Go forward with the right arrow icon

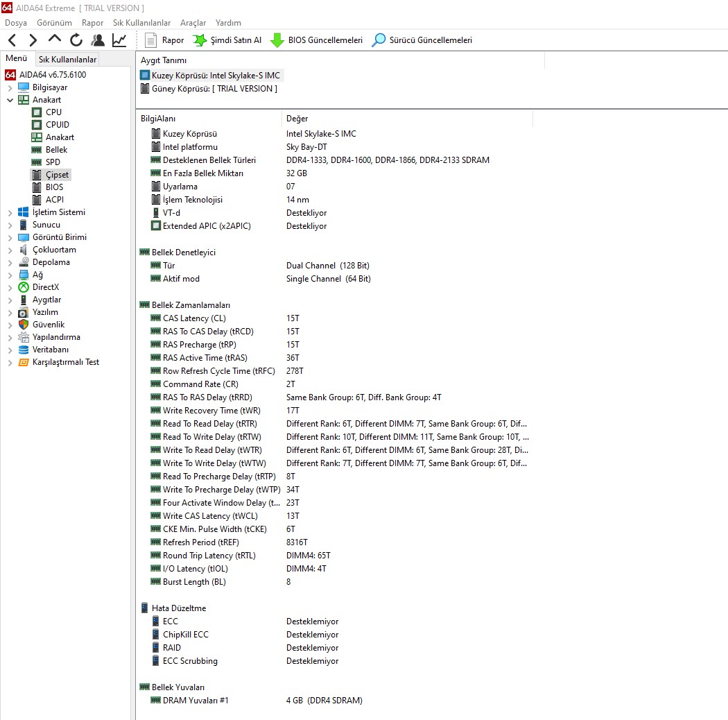pyautogui.click(x=33, y=40)
